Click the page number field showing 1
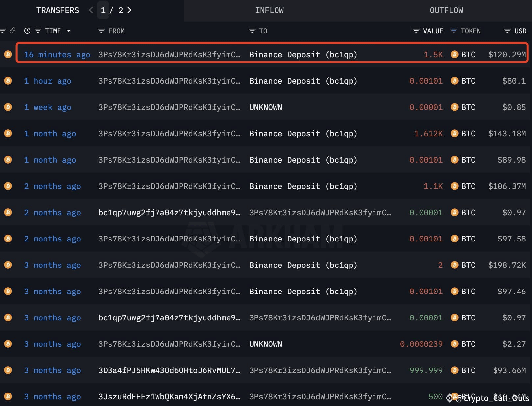This screenshot has width=532, height=406. click(x=103, y=10)
